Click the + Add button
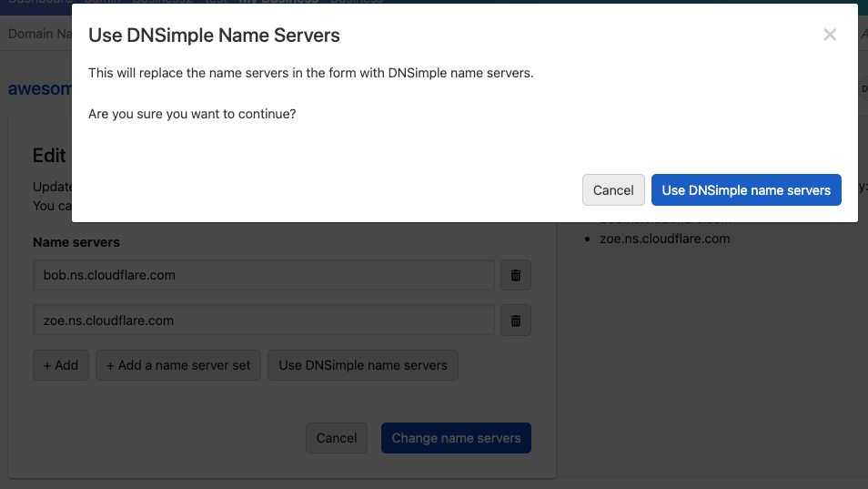 61,365
